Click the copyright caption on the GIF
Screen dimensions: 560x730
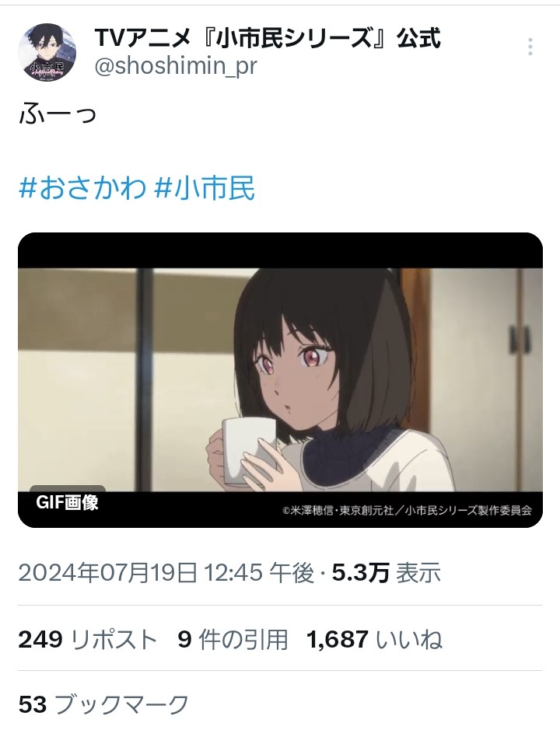point(407,510)
